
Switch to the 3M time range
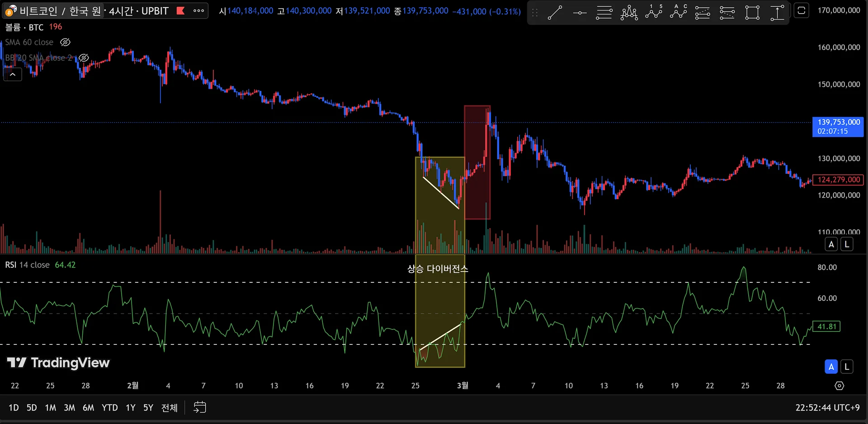69,408
